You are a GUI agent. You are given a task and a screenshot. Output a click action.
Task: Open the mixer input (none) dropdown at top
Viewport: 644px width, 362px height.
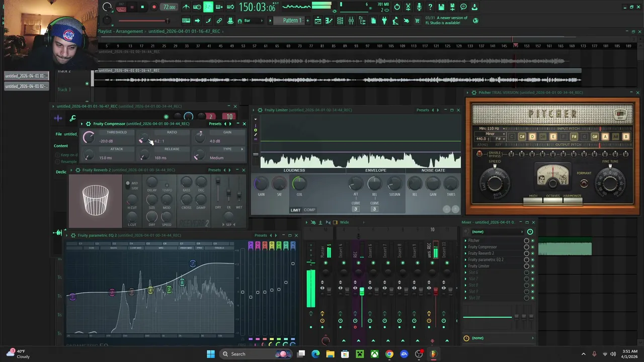(x=497, y=232)
